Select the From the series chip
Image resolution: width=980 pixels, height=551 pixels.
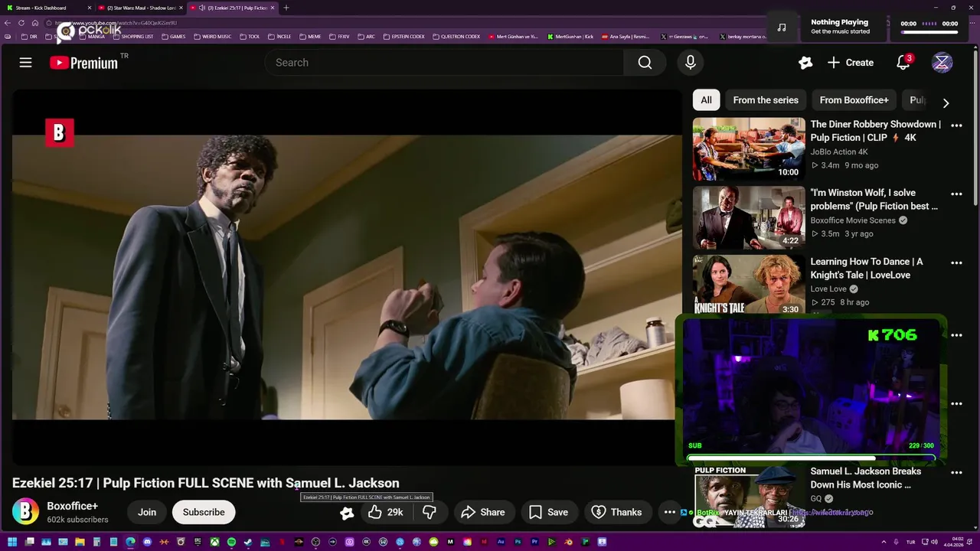[766, 100]
